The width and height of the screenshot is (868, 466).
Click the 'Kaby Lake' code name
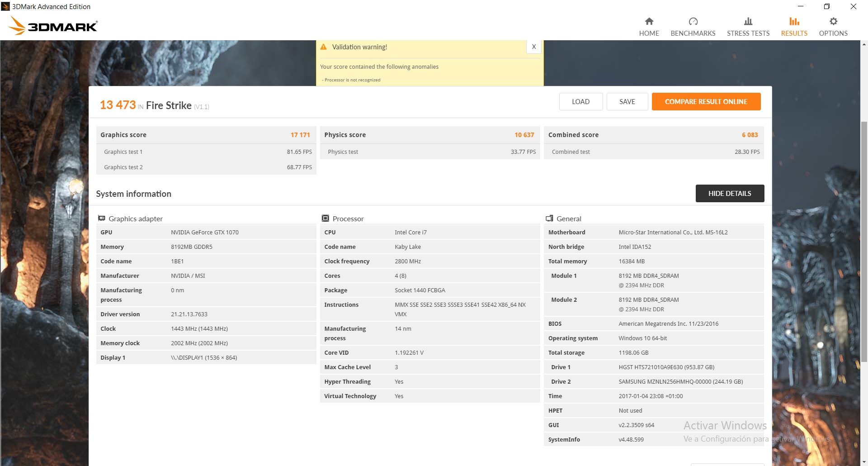coord(408,247)
